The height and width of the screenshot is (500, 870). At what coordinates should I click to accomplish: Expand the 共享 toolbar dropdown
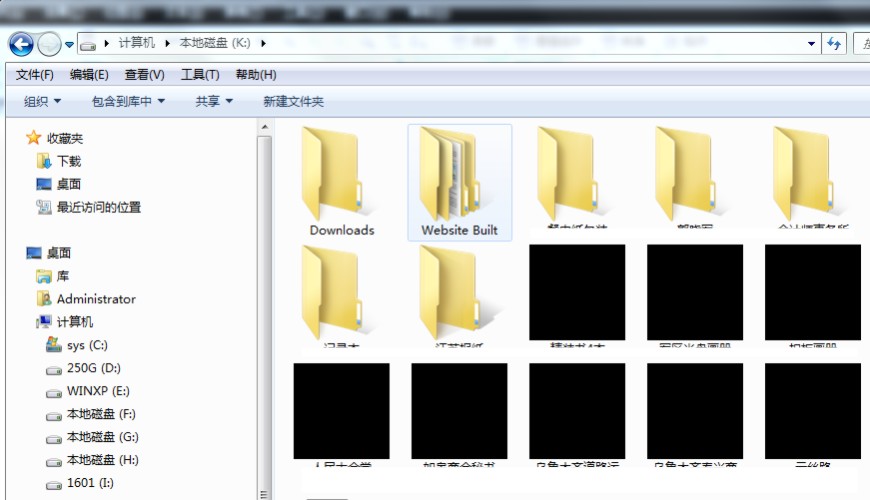point(214,101)
